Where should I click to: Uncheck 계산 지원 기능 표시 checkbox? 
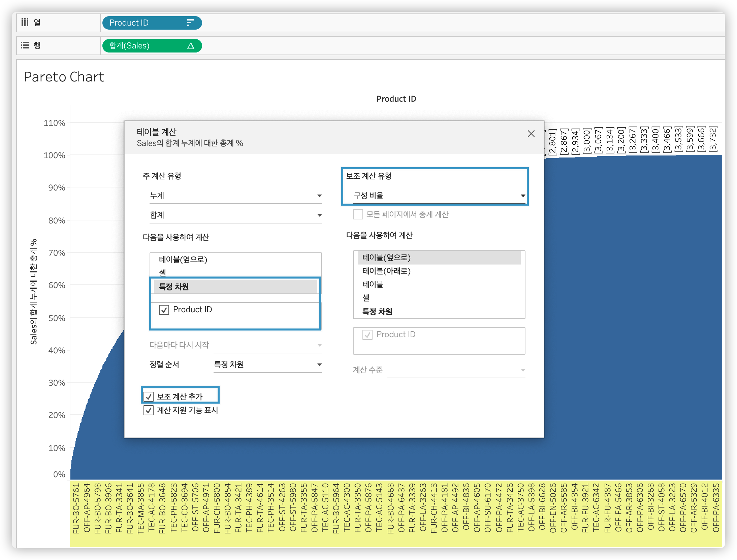click(149, 410)
